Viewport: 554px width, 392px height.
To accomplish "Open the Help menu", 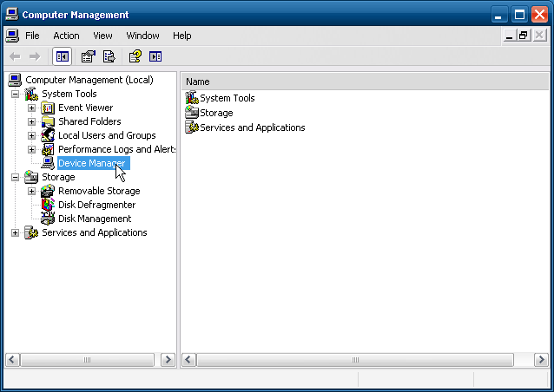I will tap(182, 36).
